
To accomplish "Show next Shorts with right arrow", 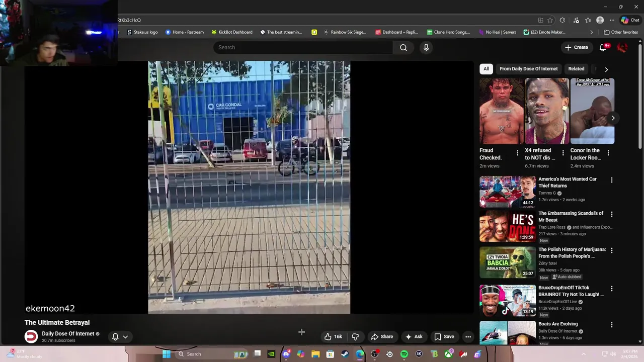I will (x=613, y=118).
